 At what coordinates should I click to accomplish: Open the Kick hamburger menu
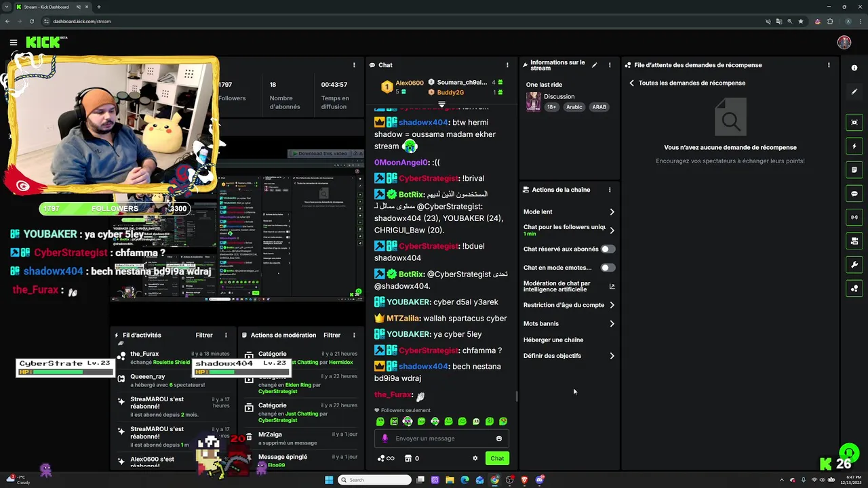point(13,42)
